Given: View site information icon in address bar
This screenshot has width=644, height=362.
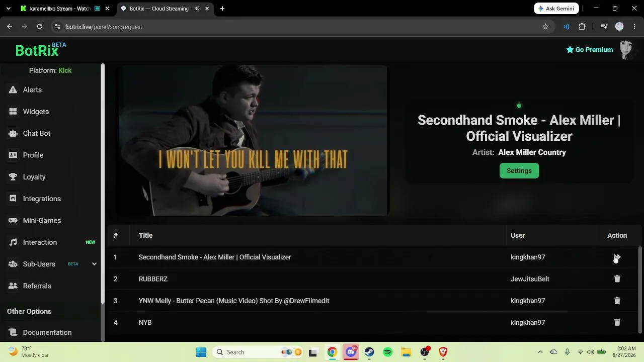Looking at the screenshot, I should pyautogui.click(x=57, y=27).
